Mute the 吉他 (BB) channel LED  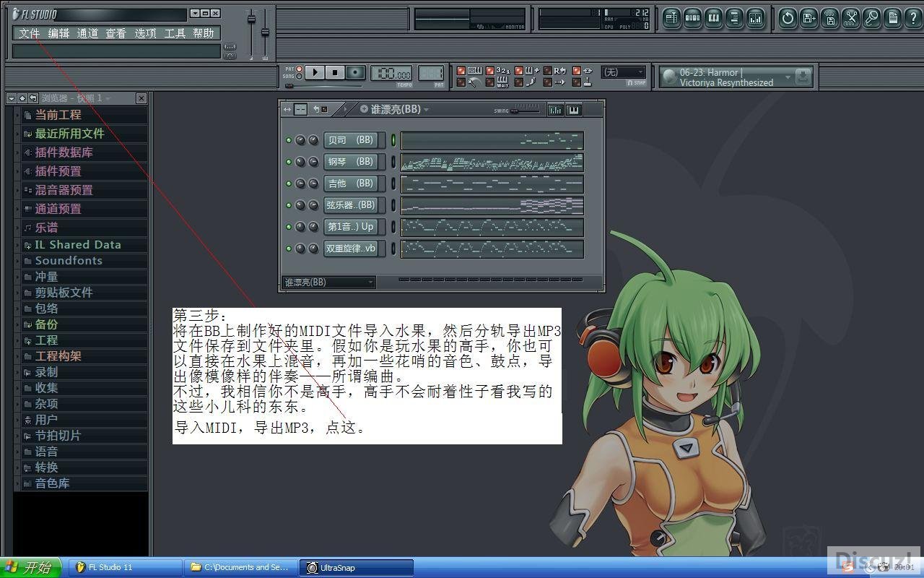coord(289,184)
